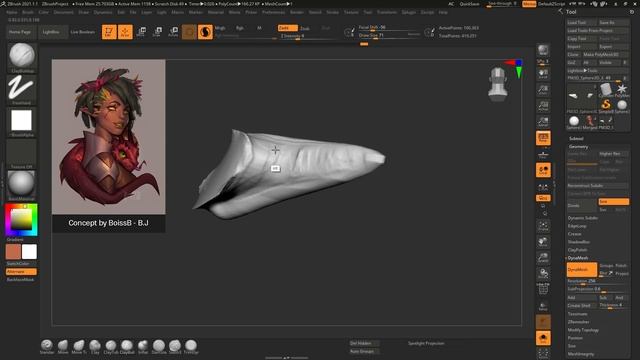Click the Frame button in right shelf

[x=543, y=226]
